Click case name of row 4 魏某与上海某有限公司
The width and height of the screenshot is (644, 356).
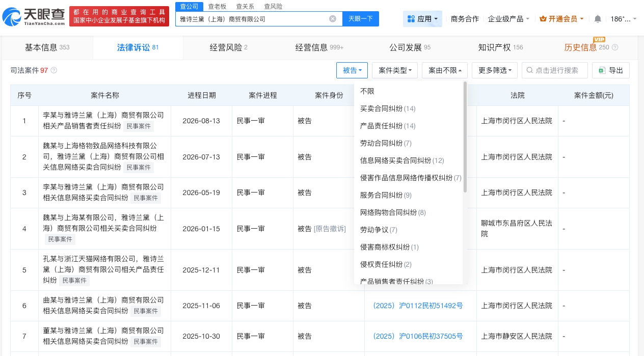[103, 228]
